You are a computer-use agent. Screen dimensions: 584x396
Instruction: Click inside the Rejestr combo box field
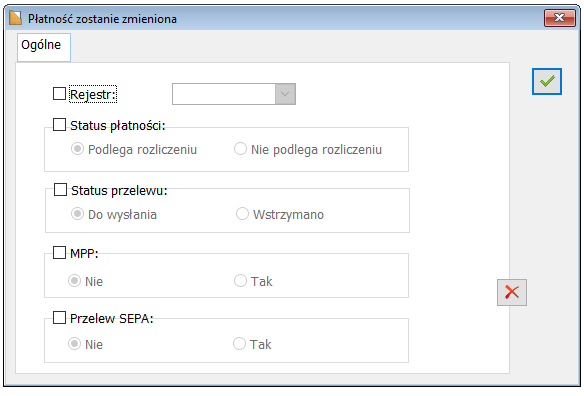224,94
